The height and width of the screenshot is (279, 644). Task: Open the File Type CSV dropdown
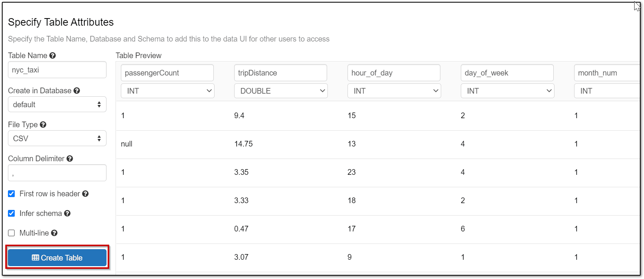click(x=57, y=139)
